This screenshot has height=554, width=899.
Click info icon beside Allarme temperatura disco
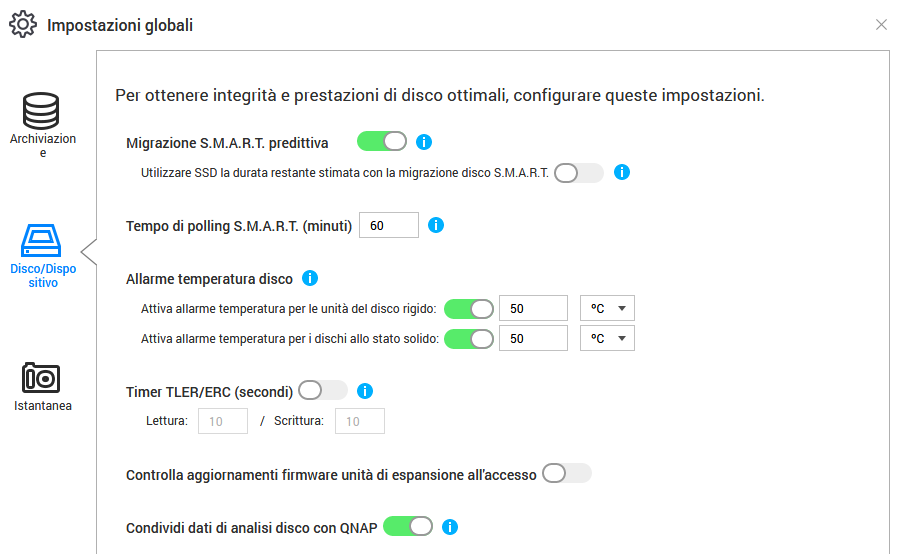pyautogui.click(x=310, y=278)
